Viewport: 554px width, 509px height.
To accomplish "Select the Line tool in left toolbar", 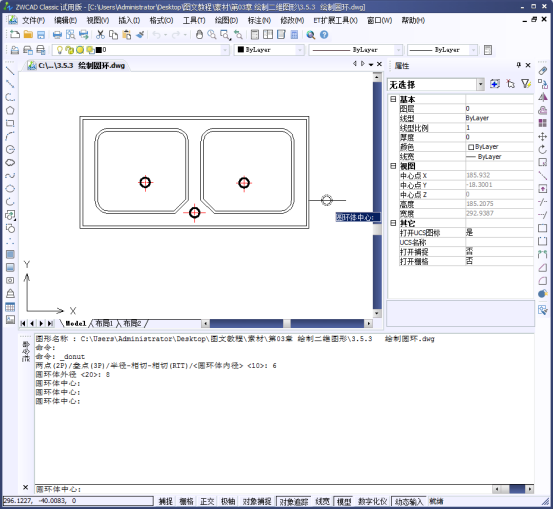I will [x=10, y=71].
